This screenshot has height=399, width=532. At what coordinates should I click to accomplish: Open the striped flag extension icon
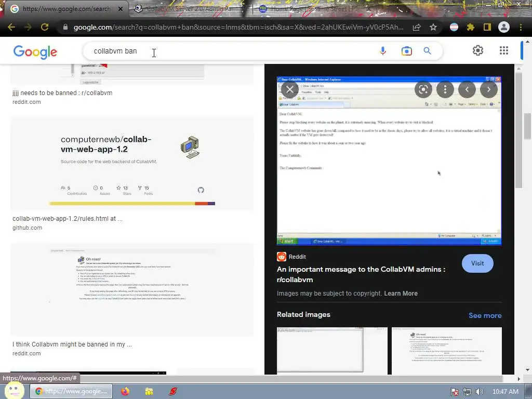[x=454, y=27]
